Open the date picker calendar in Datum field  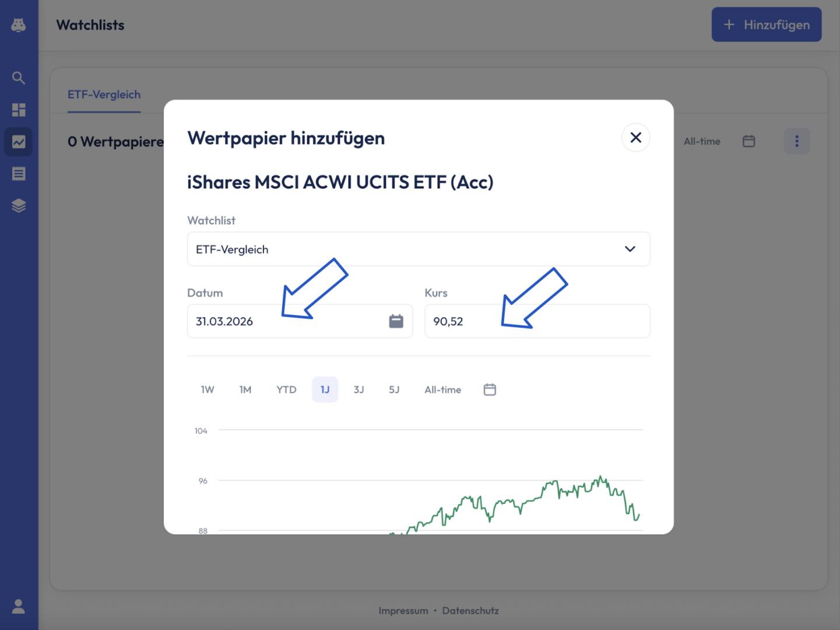point(396,321)
